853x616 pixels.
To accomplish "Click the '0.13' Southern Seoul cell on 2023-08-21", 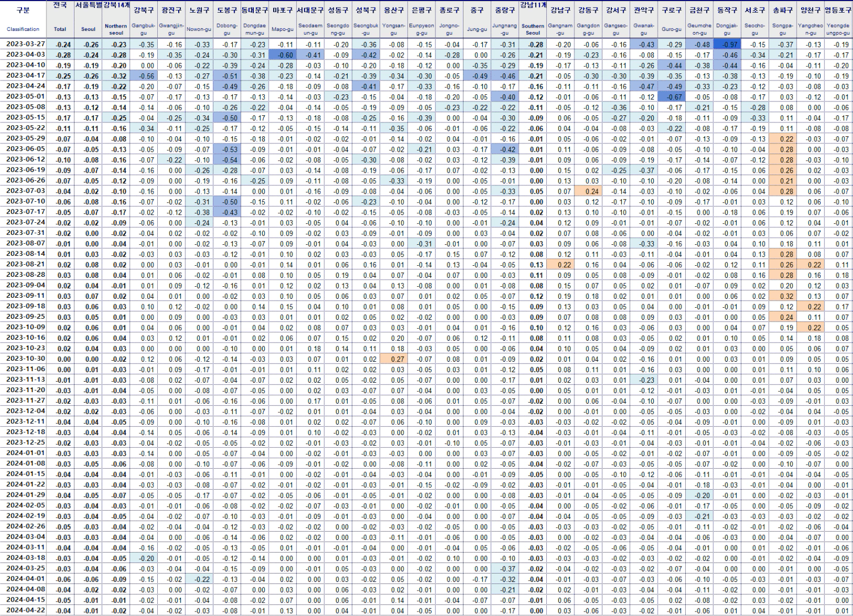I will tap(533, 265).
